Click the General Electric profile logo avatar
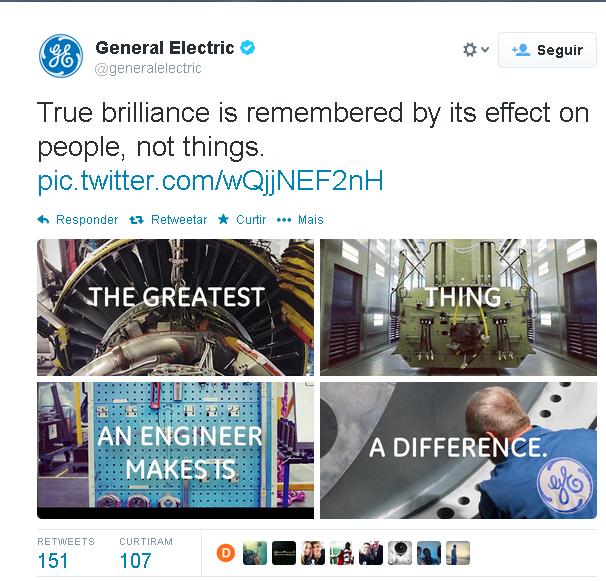Viewport: 606px width, 581px height. [x=61, y=56]
